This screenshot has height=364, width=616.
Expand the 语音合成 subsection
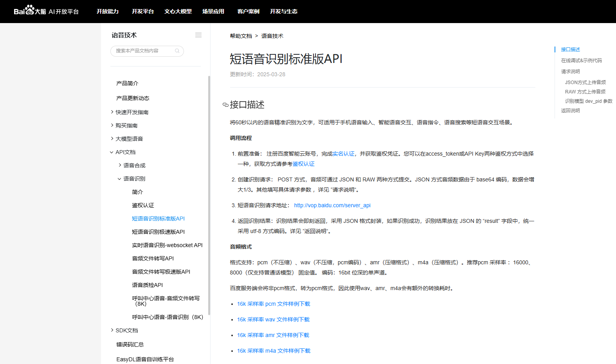pyautogui.click(x=120, y=165)
